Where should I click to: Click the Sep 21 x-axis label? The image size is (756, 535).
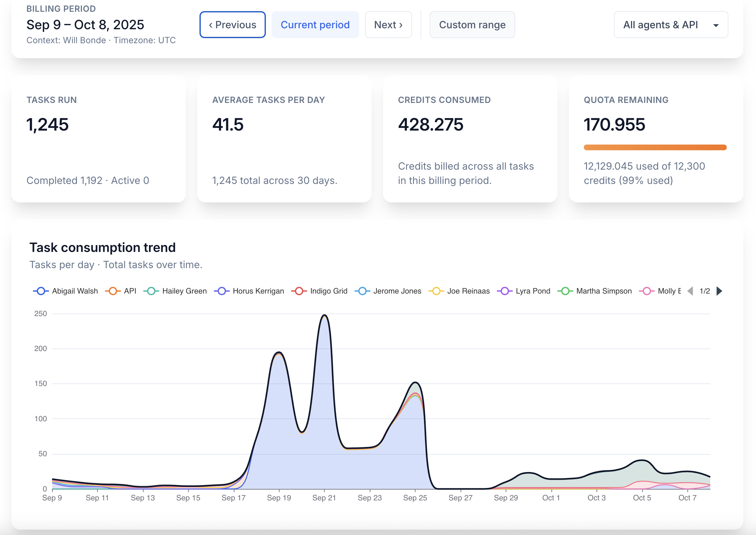324,498
